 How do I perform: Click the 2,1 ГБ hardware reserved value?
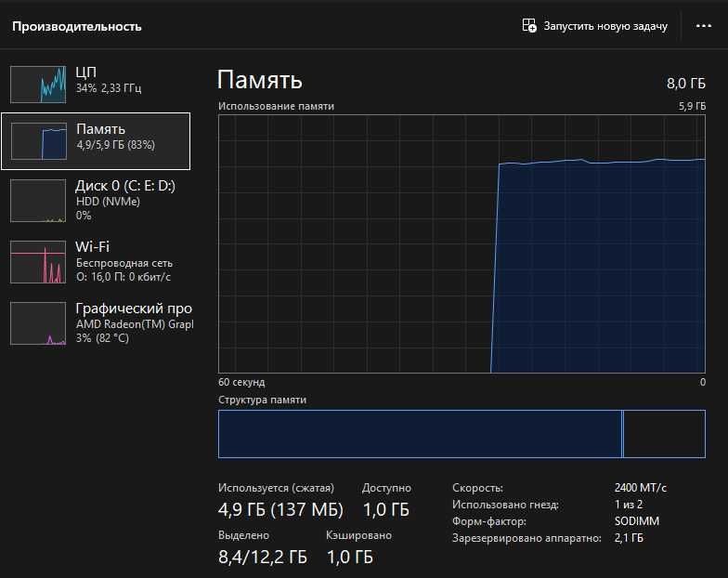pos(629,538)
